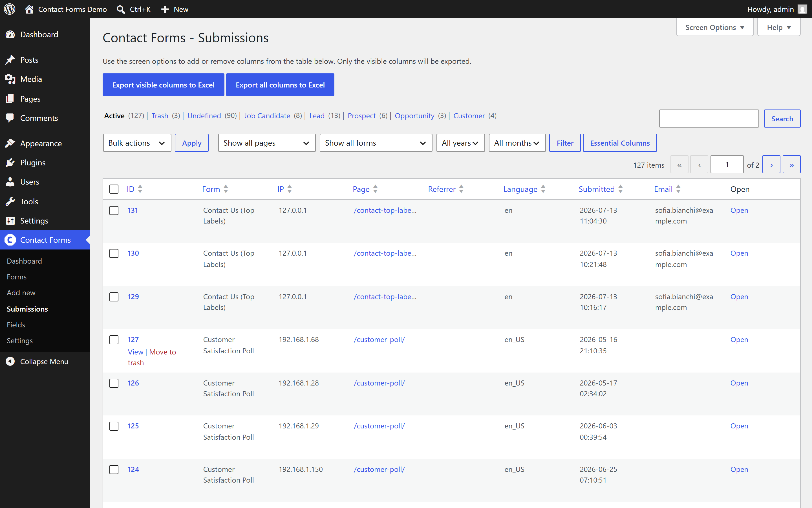The width and height of the screenshot is (812, 508).
Task: Click the Comments bubble icon
Action: [x=10, y=118]
